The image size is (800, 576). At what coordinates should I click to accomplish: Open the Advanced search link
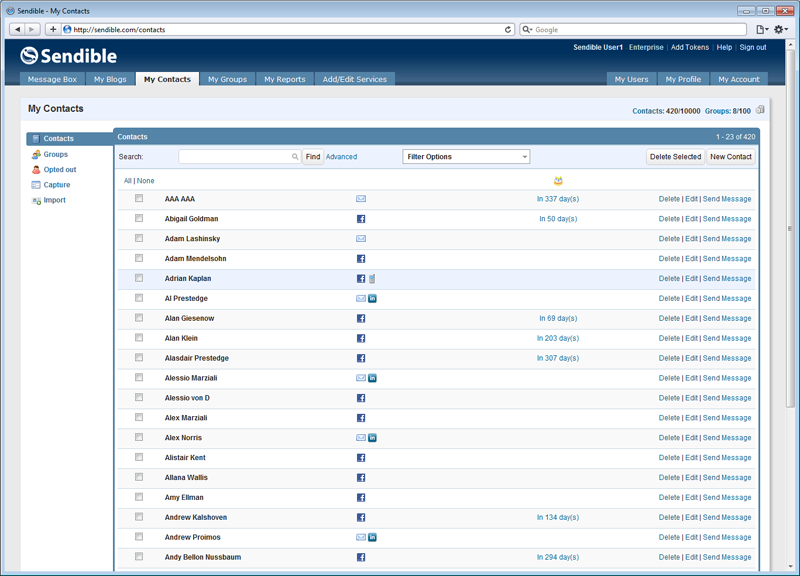pos(341,157)
